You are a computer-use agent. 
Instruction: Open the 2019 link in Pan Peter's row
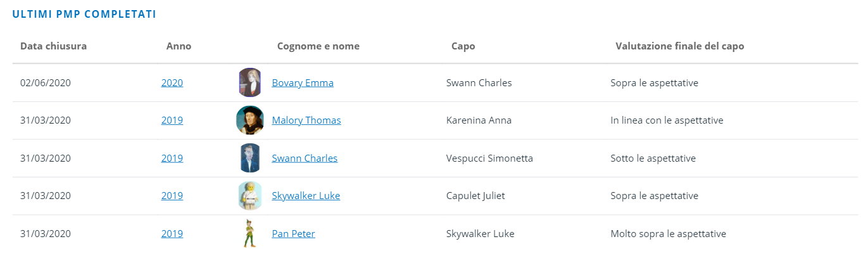(x=172, y=234)
